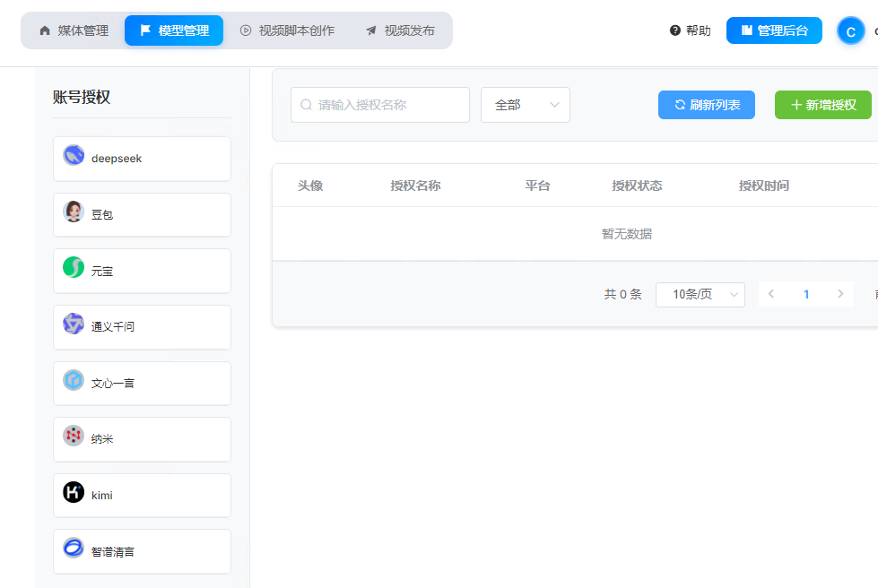The width and height of the screenshot is (878, 588).
Task: Click the plus icon in 新增授权
Action: [796, 105]
